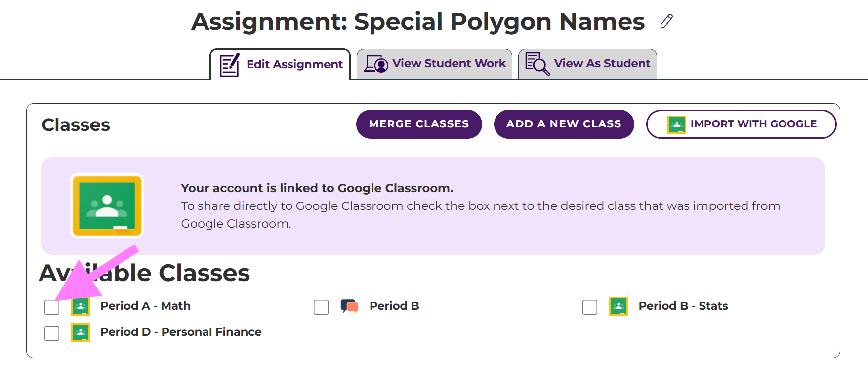Click Classroom icon beside Period D - Personal Finance
Viewport: 868px width, 369px height.
(x=81, y=332)
